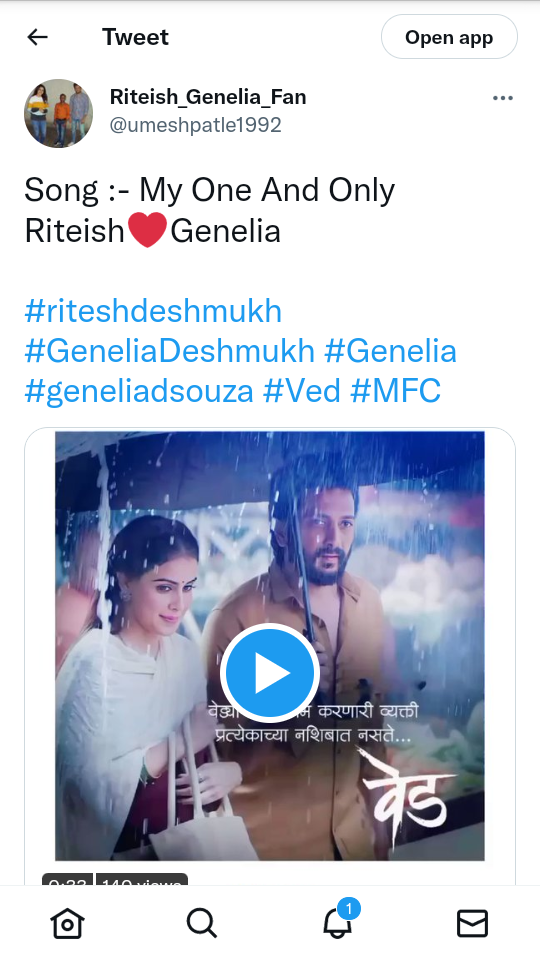Open the #riteshdeshmukh hashtag
Image resolution: width=540 pixels, height=960 pixels.
pyautogui.click(x=153, y=311)
